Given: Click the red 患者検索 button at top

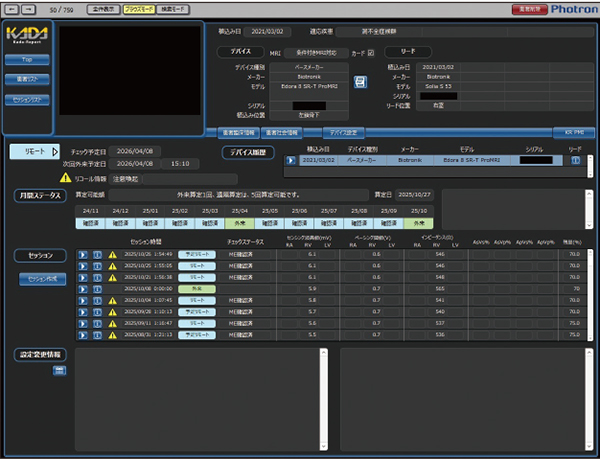Looking at the screenshot, I should 531,7.
